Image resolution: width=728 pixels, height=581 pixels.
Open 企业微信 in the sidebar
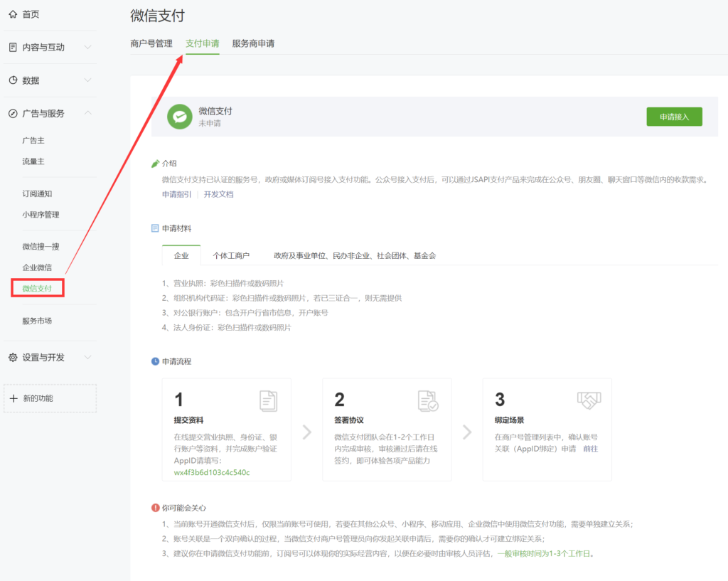click(37, 267)
